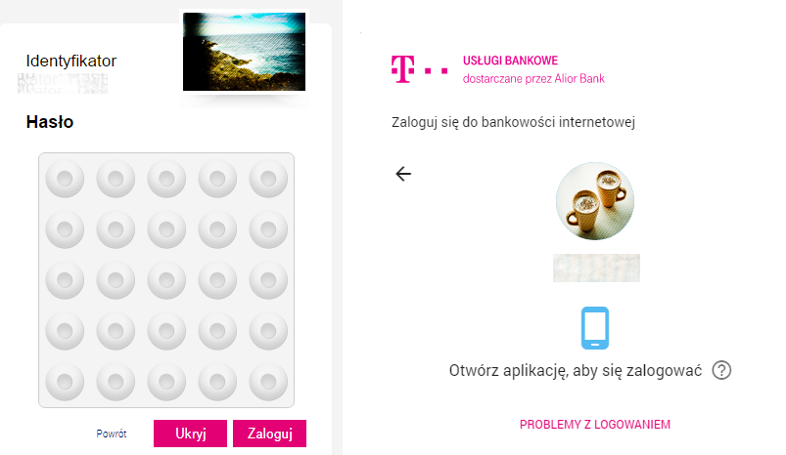Click the blurred Identyfikator value field

point(63,83)
